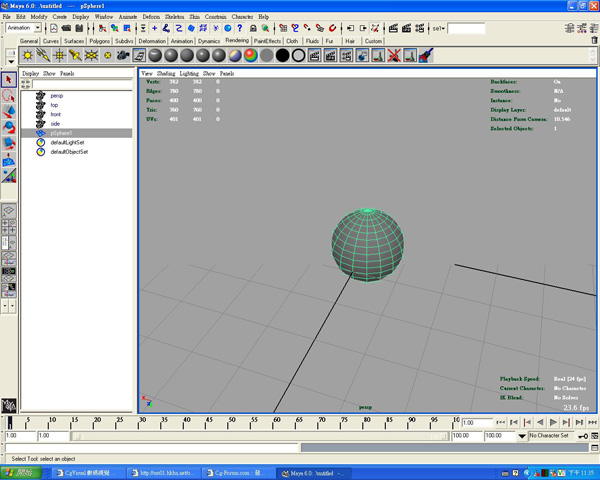Open the Create menu
The width and height of the screenshot is (600, 480).
59,17
